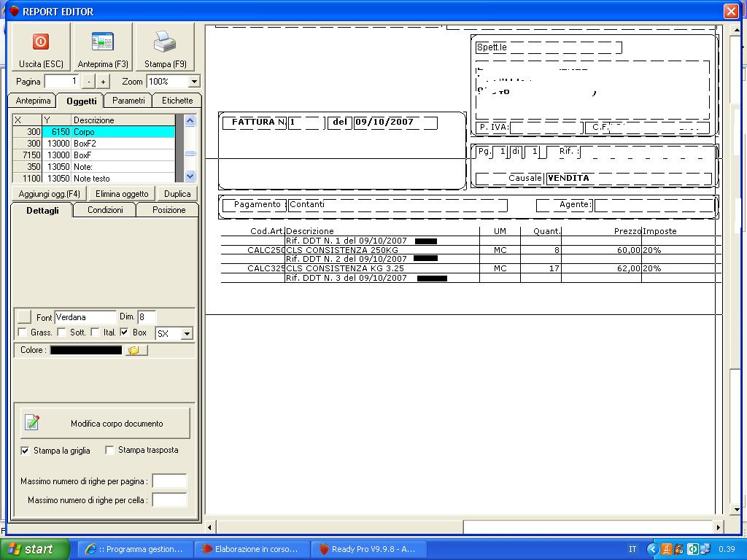This screenshot has height=560, width=747.
Task: Click the Font name field Verdana
Action: tap(85, 317)
